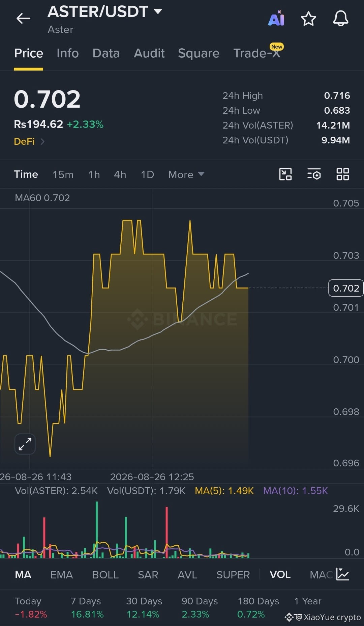
Task: Tap the Vol(ASTER): 2.54K label
Action: (56, 491)
